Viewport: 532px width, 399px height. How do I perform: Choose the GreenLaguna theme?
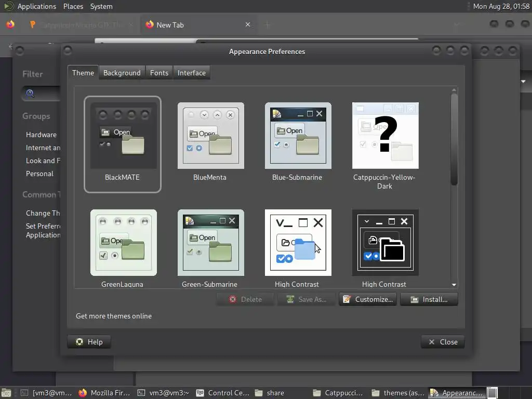(x=124, y=243)
